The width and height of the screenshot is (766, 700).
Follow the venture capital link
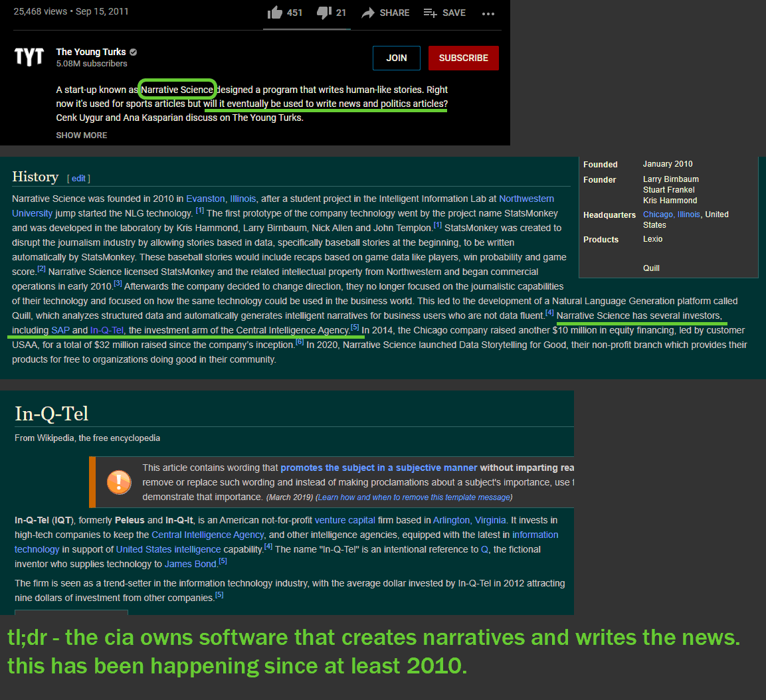tap(345, 520)
